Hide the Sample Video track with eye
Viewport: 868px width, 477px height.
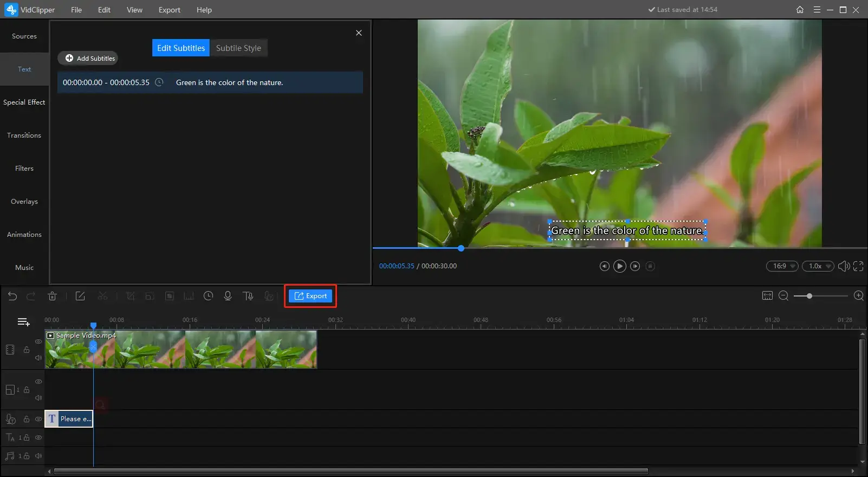point(38,341)
